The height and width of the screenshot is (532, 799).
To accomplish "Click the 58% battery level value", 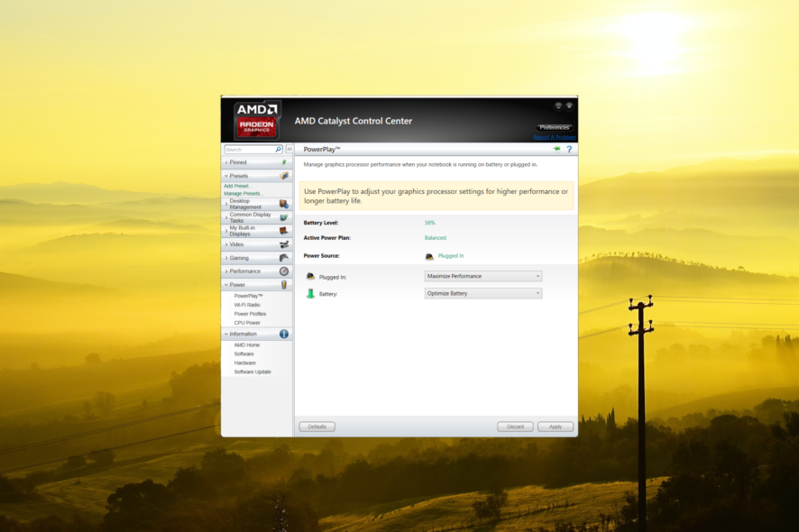I will tap(429, 223).
